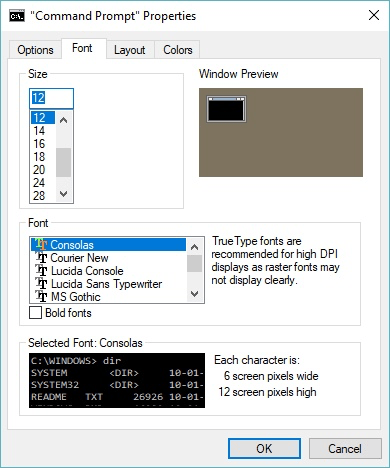Click the font list scrollbar thumb
The height and width of the screenshot is (468, 390).
pyautogui.click(x=195, y=264)
